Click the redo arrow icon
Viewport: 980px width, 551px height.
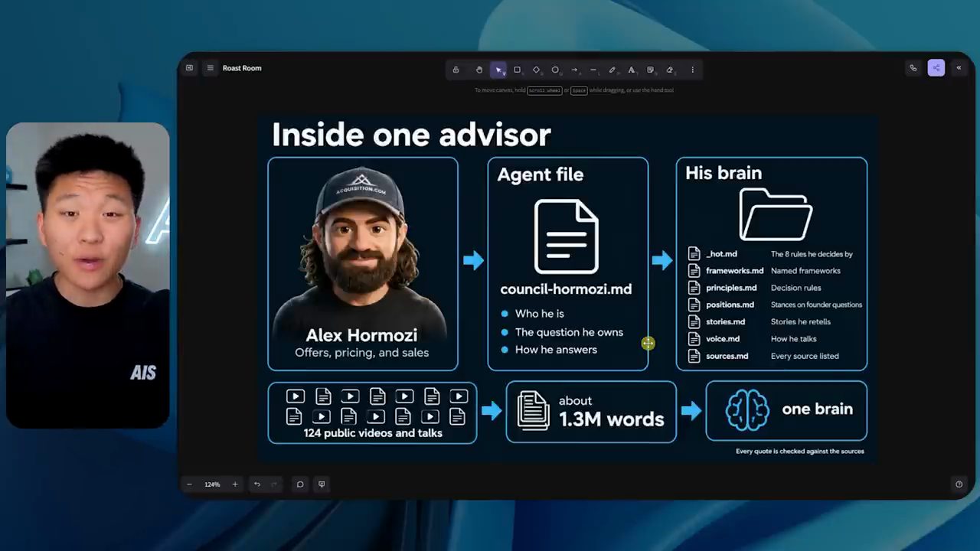(x=274, y=484)
